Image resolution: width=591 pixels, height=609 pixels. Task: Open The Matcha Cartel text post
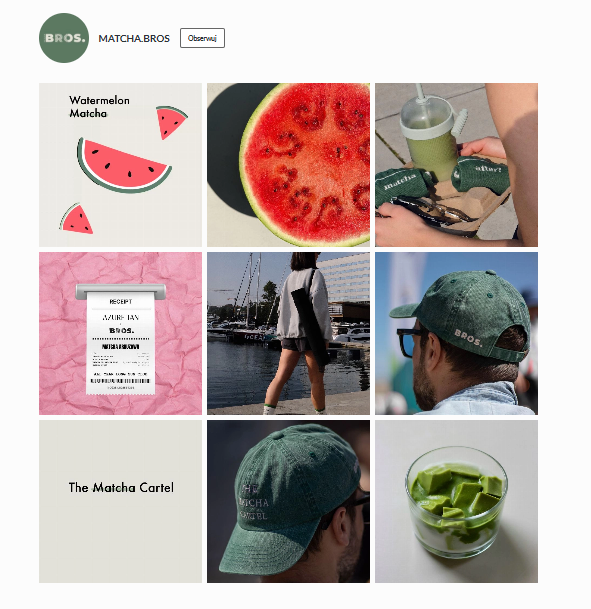coord(120,501)
